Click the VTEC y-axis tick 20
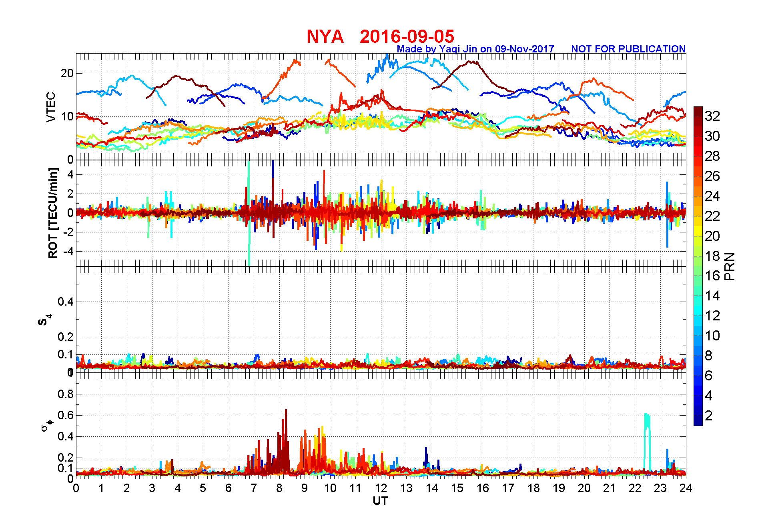This screenshot has height=532, width=762. click(67, 73)
